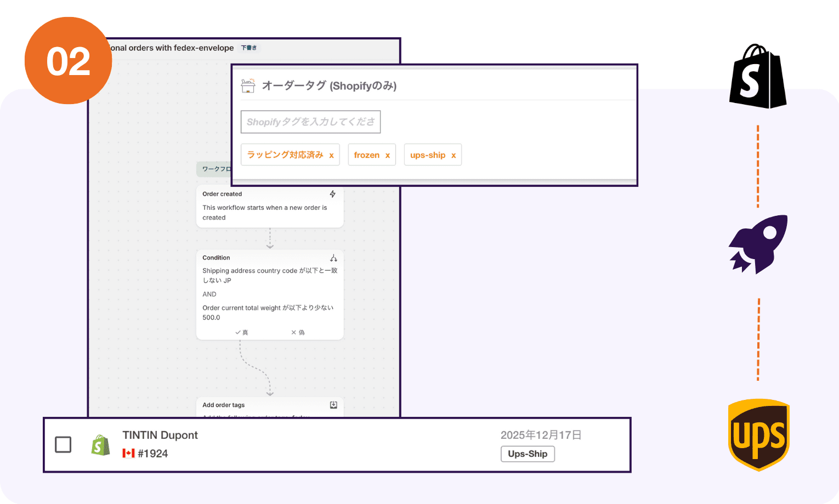
Task: Click the Shopify icon next to TINTIN Dupont
Action: pyautogui.click(x=101, y=444)
